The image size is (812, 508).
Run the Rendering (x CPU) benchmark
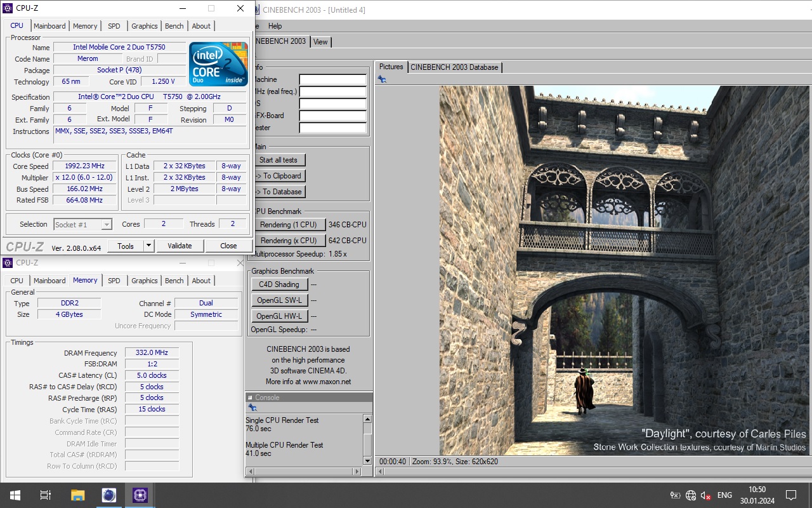289,241
